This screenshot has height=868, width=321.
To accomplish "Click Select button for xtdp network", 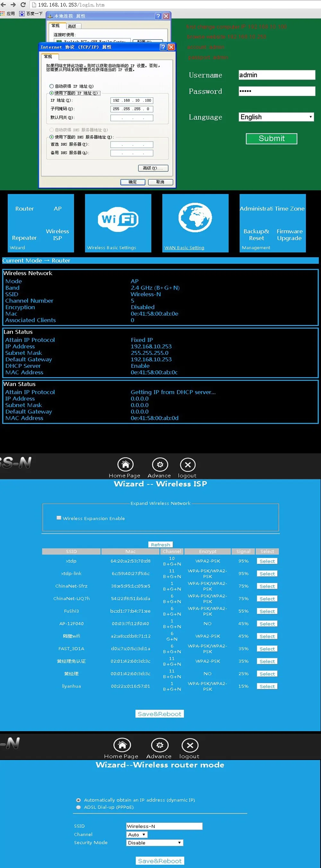I will click(267, 561).
